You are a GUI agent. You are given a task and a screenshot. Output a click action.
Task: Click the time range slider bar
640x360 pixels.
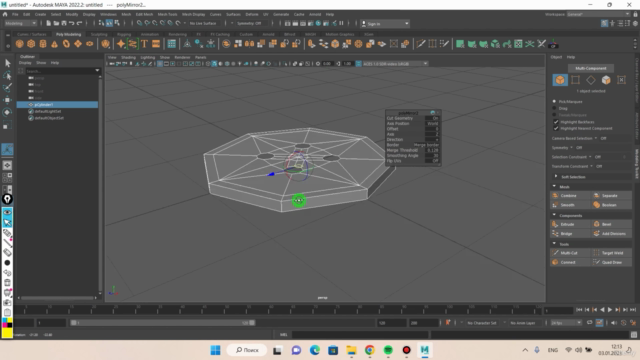pos(162,322)
